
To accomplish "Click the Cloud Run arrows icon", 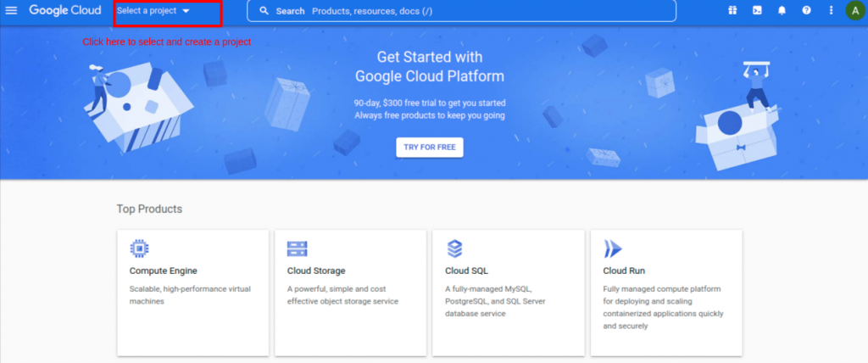I will pos(613,249).
